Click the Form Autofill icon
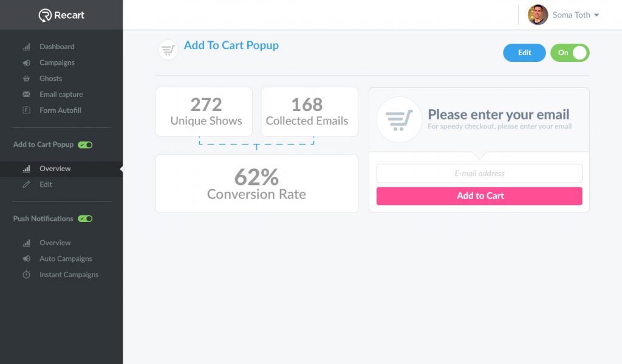Image resolution: width=622 pixels, height=364 pixels. (x=27, y=110)
